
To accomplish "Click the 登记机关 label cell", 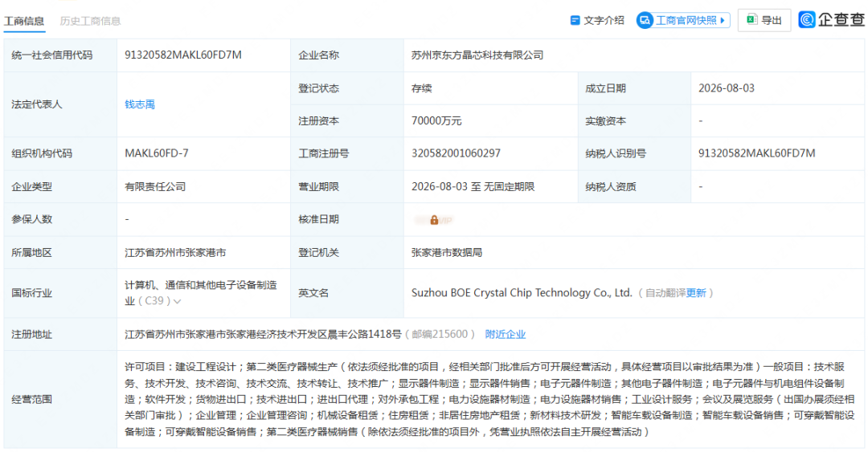I will click(x=347, y=253).
